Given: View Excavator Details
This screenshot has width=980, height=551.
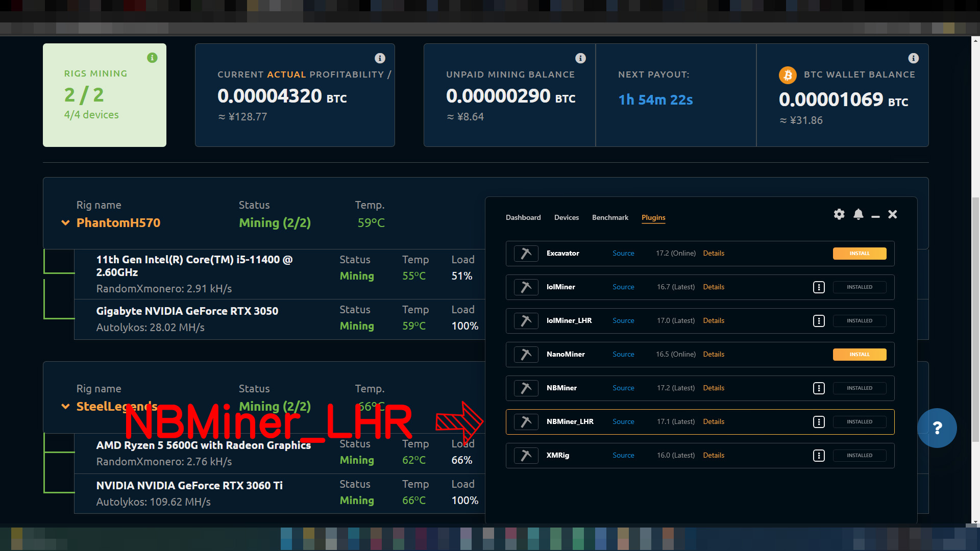Looking at the screenshot, I should [x=714, y=254].
